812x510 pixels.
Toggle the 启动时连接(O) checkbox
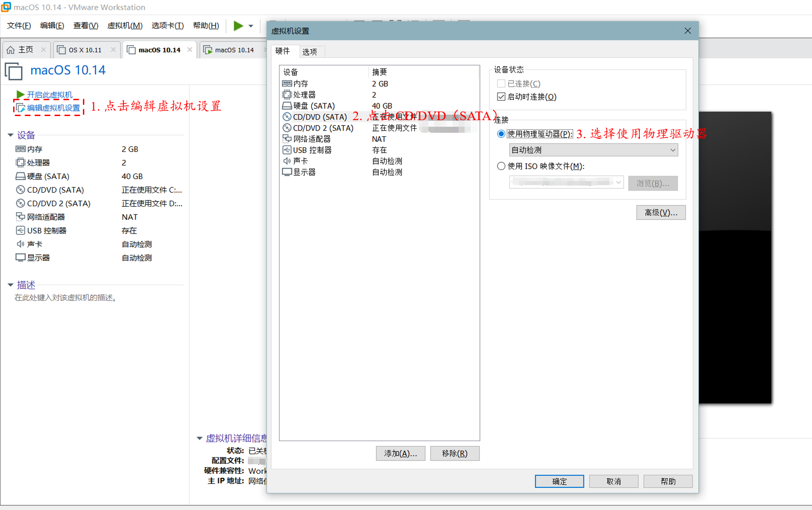[501, 97]
